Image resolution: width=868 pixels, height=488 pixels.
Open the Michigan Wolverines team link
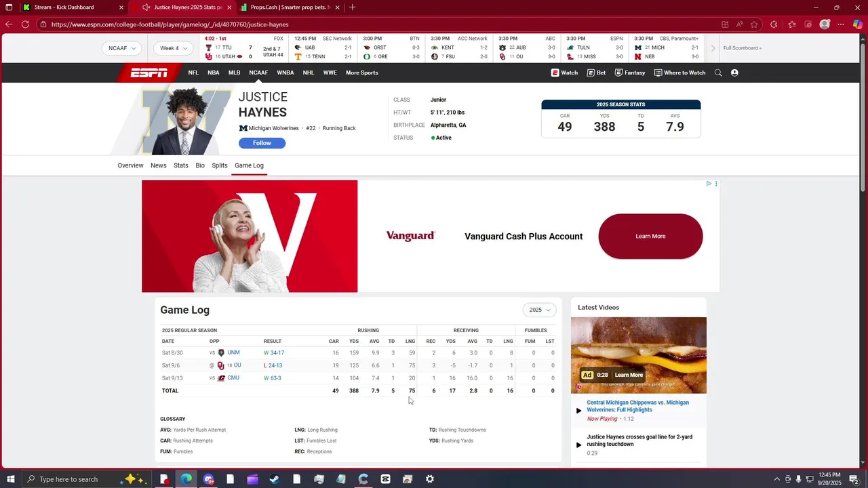coord(273,128)
